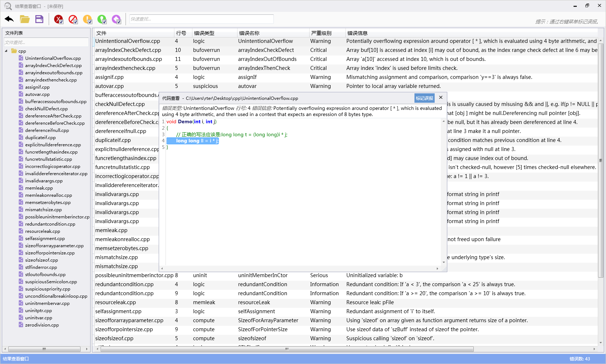Viewport: 606px width, 364px height.
Task: Click the save results icon
Action: coord(39,19)
